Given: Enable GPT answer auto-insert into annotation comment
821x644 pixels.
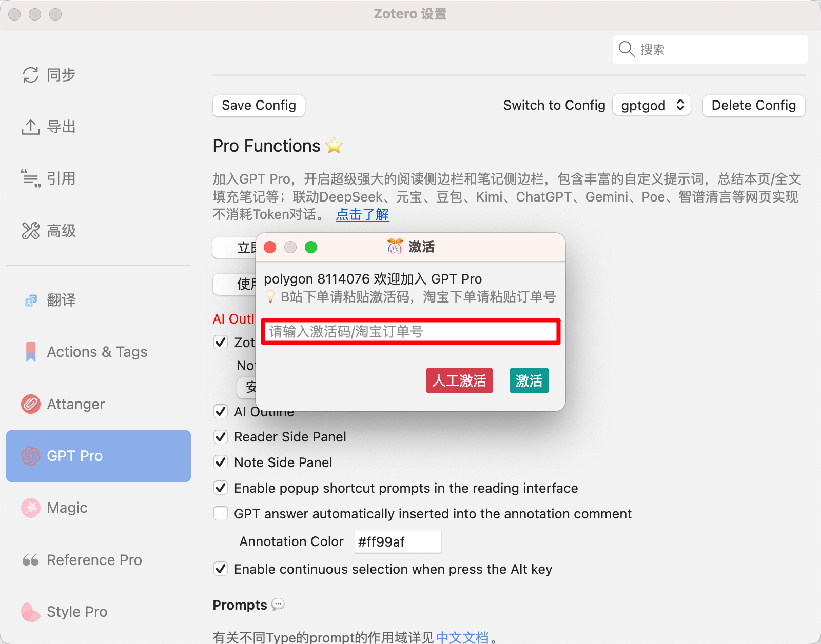Looking at the screenshot, I should (x=221, y=514).
